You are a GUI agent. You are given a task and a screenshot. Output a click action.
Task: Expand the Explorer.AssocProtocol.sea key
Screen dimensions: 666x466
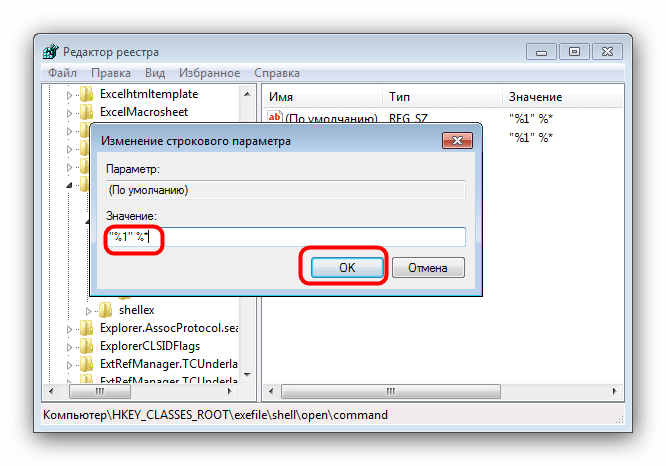[x=69, y=329]
